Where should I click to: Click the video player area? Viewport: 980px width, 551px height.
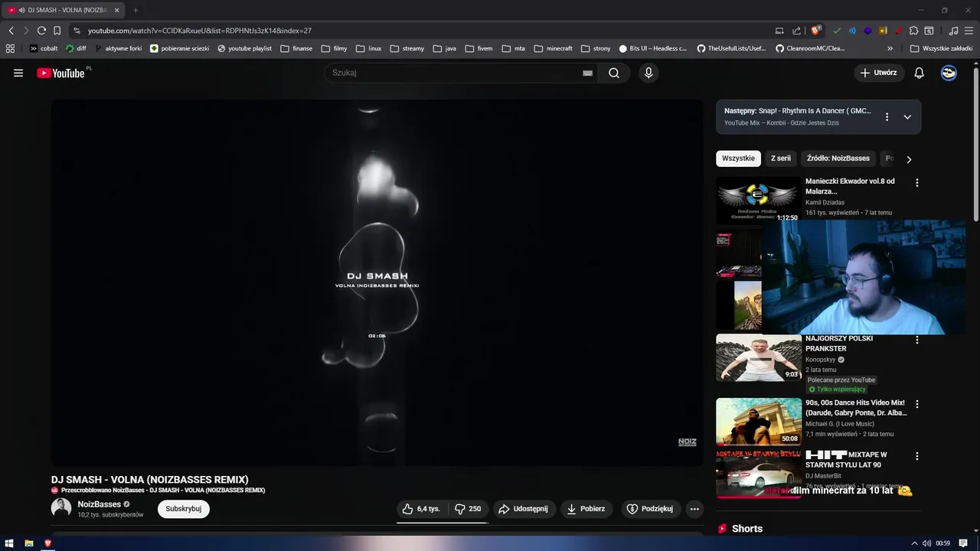point(377,282)
